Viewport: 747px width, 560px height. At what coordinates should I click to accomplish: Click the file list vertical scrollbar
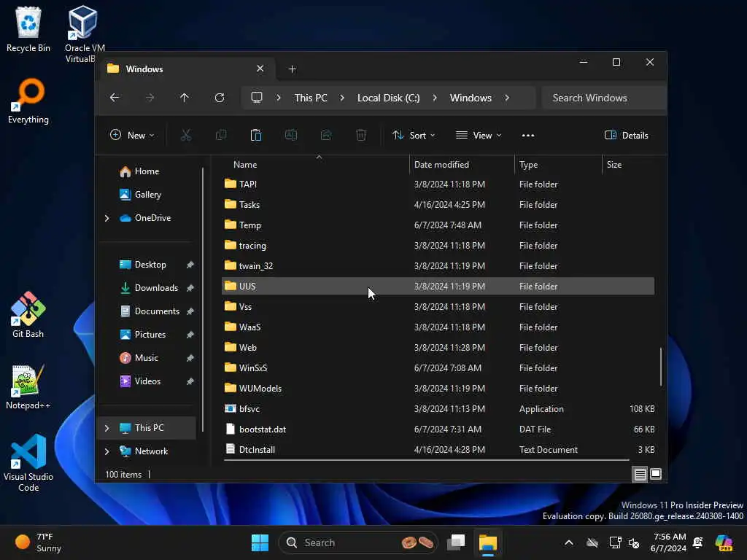[x=661, y=367]
